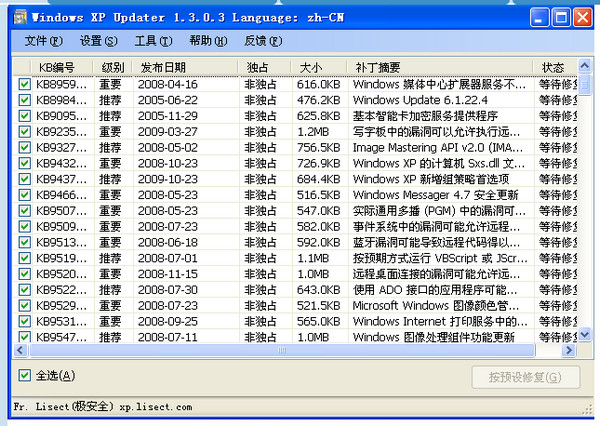Uncheck the KB9327 row checkbox
Viewport: 600px width, 426px height.
tap(24, 147)
